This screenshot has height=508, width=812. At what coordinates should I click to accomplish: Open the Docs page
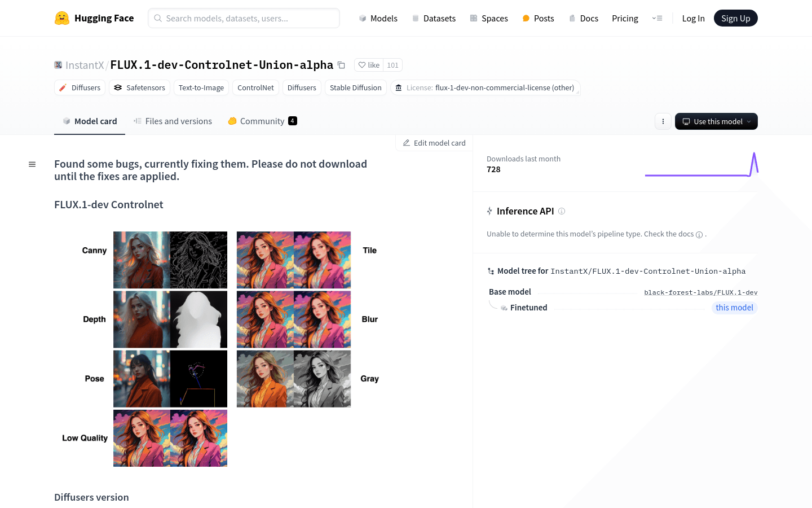[584, 18]
